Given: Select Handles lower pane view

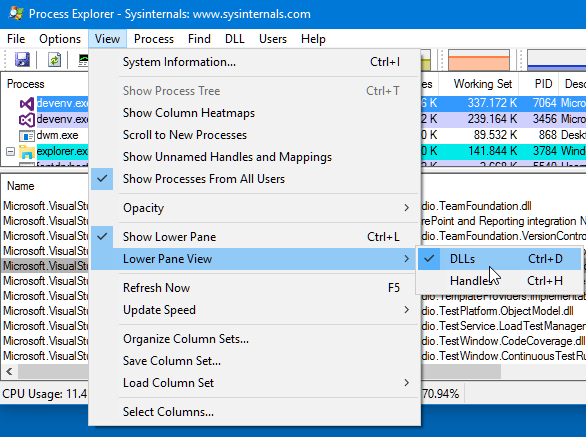Looking at the screenshot, I should click(x=499, y=281).
